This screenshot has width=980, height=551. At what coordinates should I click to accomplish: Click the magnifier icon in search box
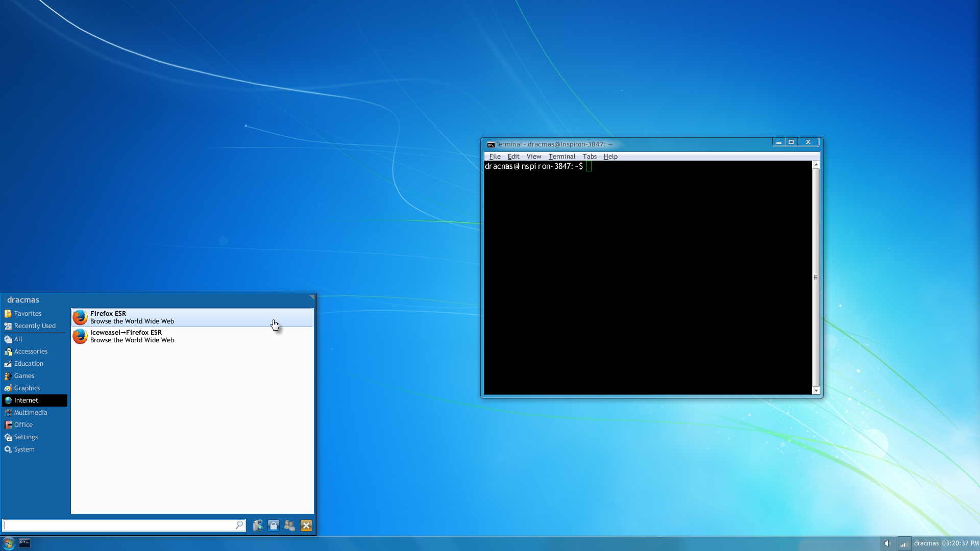(x=239, y=525)
